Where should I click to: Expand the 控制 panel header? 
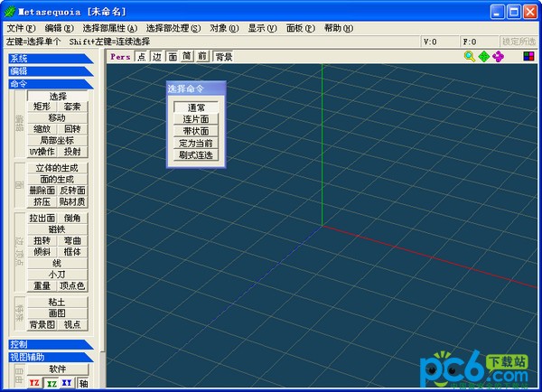click(51, 344)
